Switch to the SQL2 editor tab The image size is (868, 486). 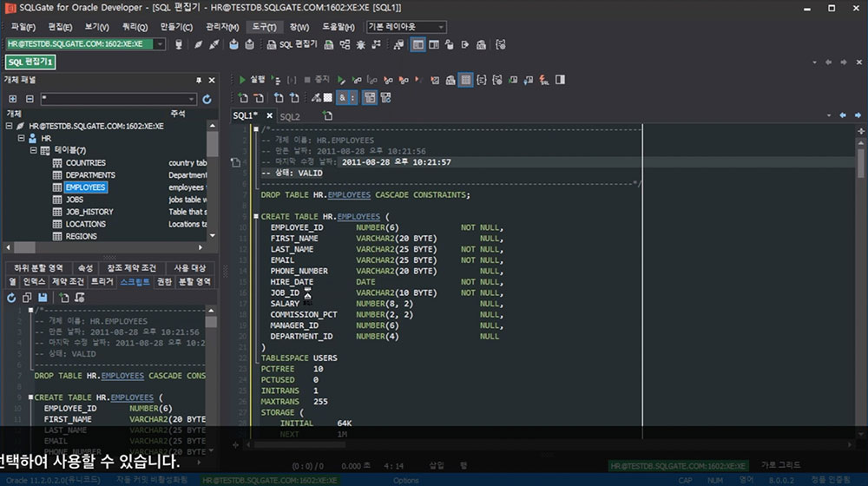290,115
